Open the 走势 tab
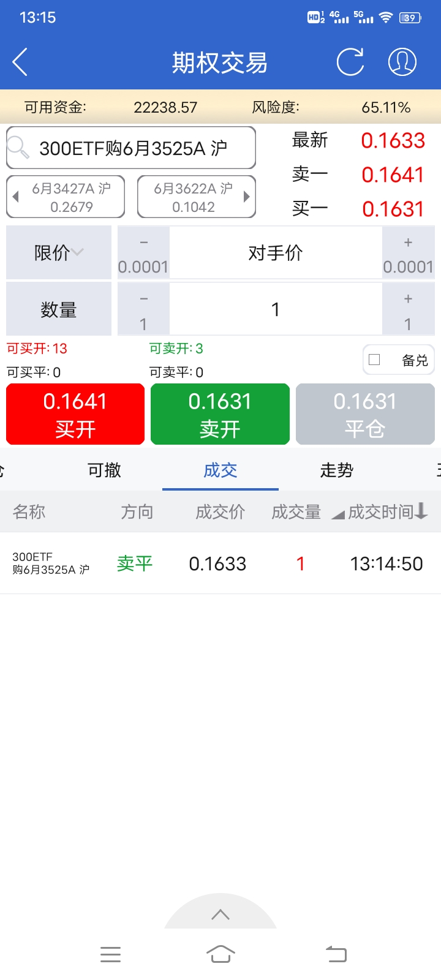 [x=336, y=470]
